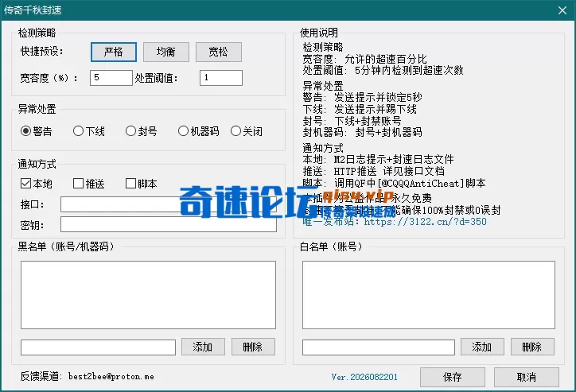Click 删除 under the blacklist
This screenshot has height=392, width=576.
(253, 347)
